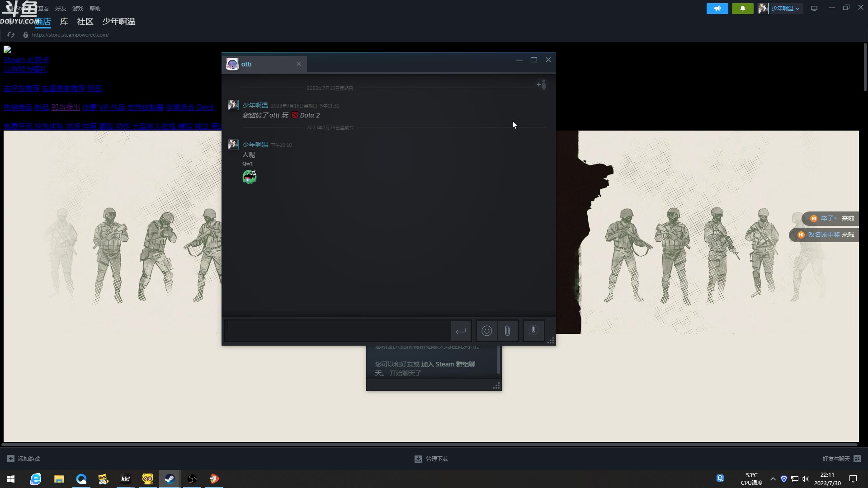Image resolution: width=868 pixels, height=488 pixels.
Task: Open the emoticon picker in chat
Action: [486, 331]
